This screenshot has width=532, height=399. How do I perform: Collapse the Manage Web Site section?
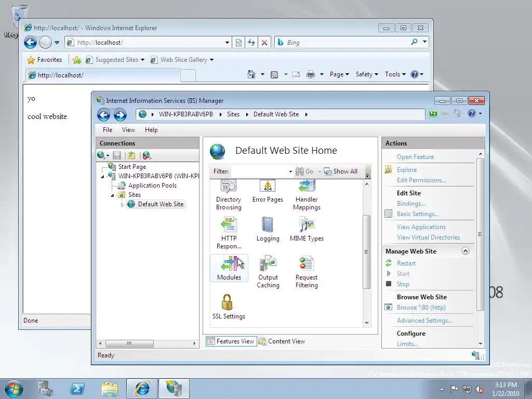465,251
